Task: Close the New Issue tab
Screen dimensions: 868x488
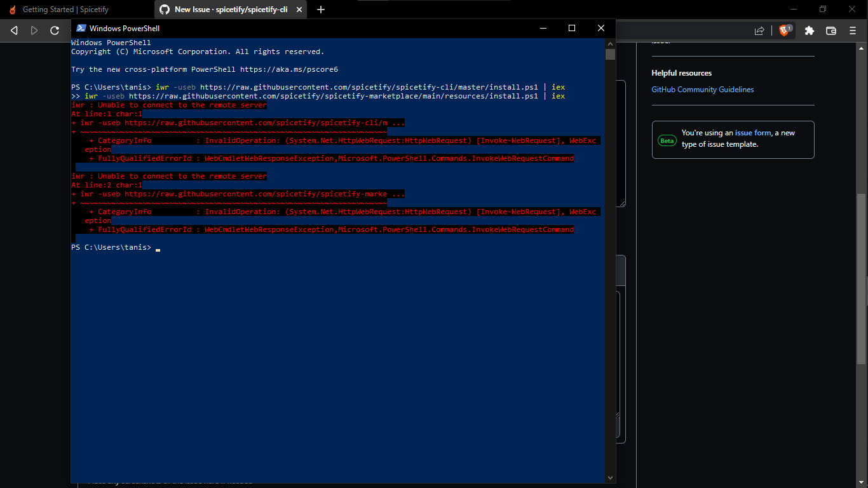Action: click(x=299, y=10)
